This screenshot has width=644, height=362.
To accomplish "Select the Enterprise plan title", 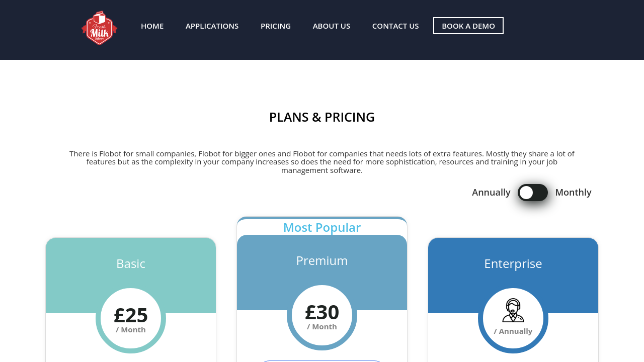I will tap(513, 264).
